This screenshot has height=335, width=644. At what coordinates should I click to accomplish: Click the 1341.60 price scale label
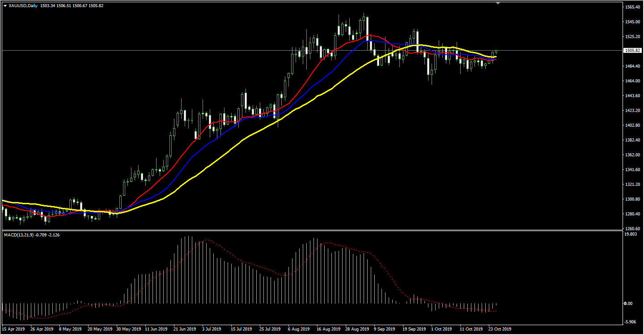click(631, 170)
